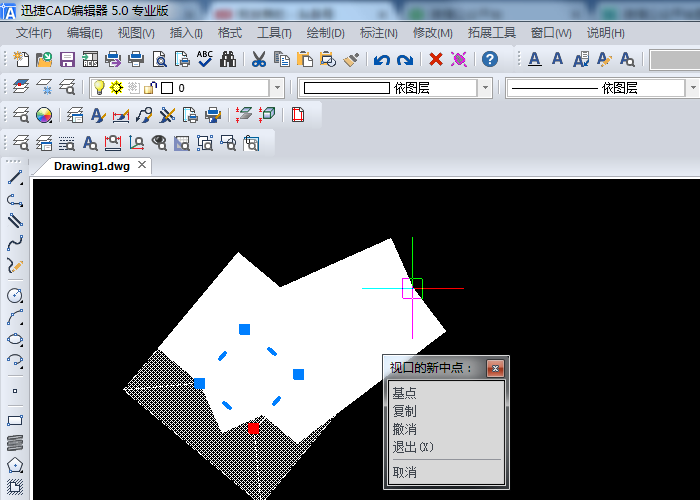Click the 依图层 color preview box
700x500 pixels.
(x=347, y=88)
